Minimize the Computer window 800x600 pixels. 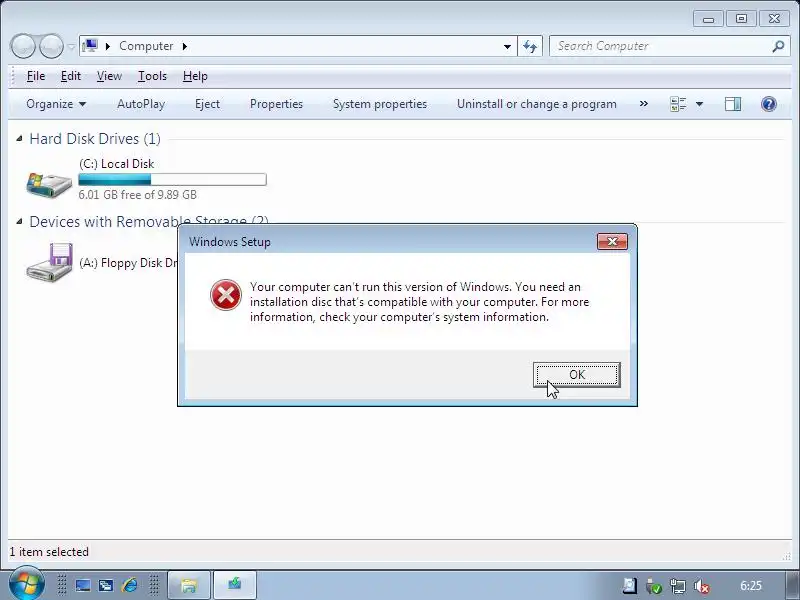coord(708,19)
